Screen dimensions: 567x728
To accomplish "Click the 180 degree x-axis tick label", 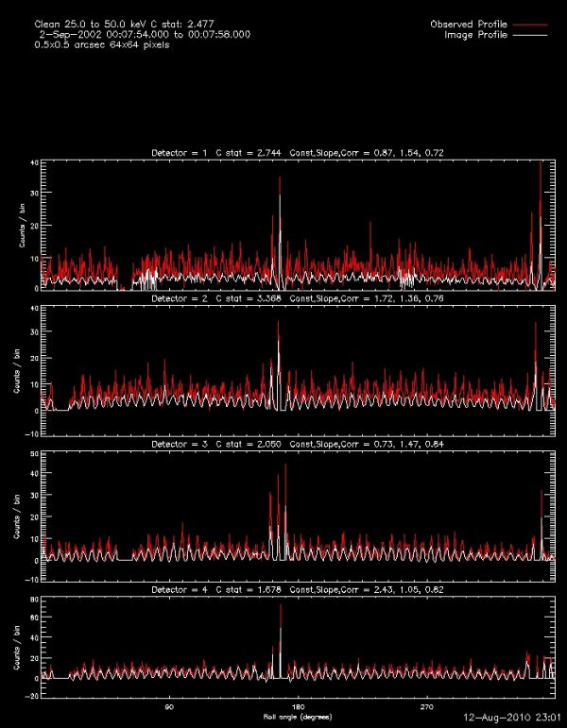I will coord(299,705).
